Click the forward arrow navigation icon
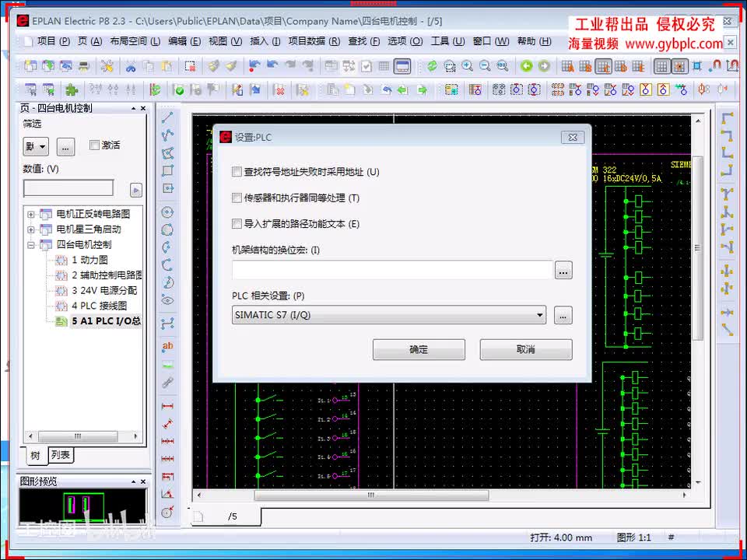Screen dimensions: 747x560 (544, 66)
